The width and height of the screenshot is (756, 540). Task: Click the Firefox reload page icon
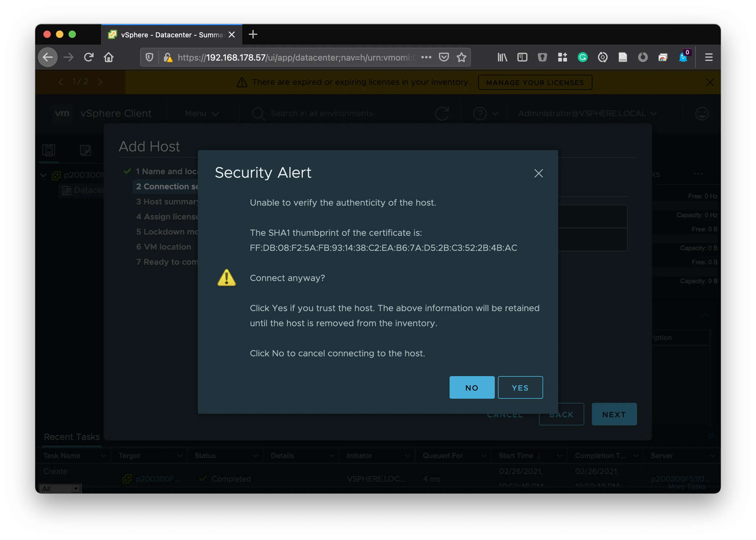tap(89, 57)
